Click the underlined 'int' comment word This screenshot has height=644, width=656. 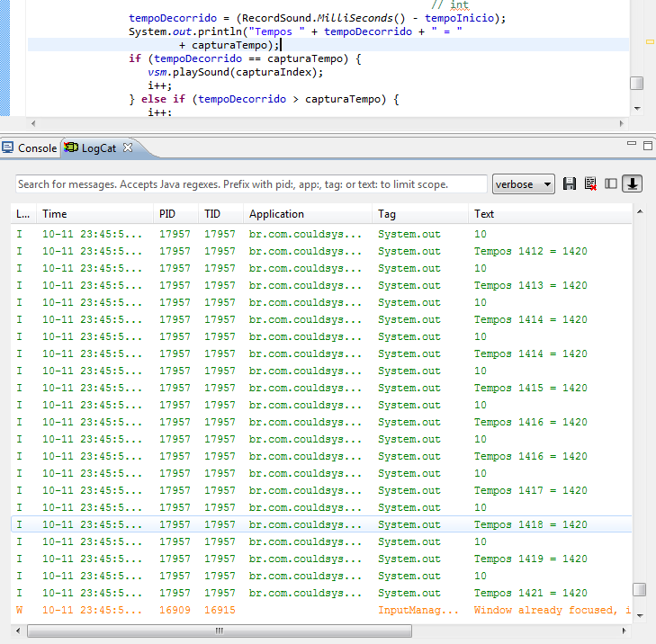[459, 5]
